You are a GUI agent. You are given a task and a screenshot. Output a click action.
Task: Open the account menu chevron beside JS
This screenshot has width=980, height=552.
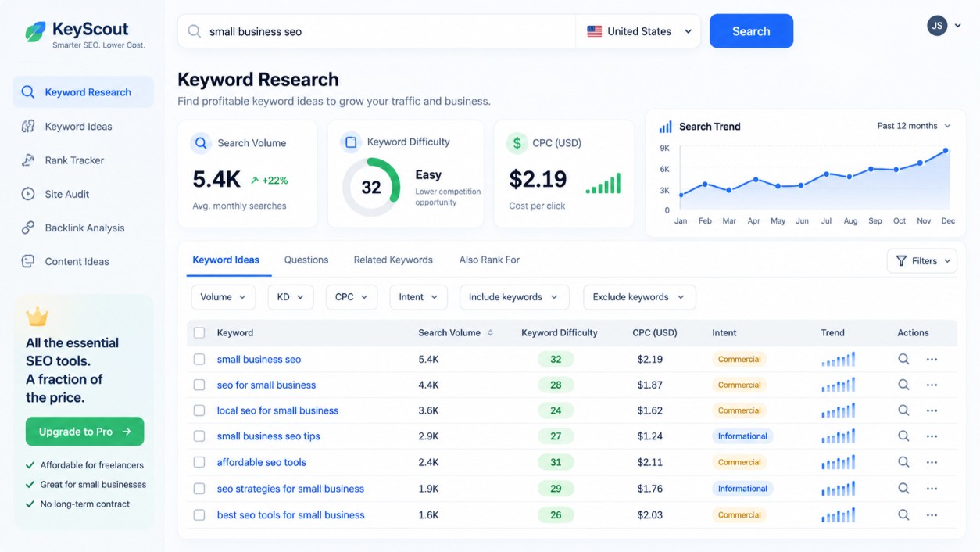tap(957, 26)
